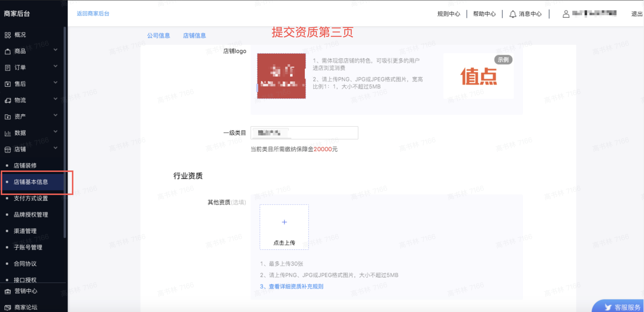Click the 商家论坛 forum icon

pos(8,307)
